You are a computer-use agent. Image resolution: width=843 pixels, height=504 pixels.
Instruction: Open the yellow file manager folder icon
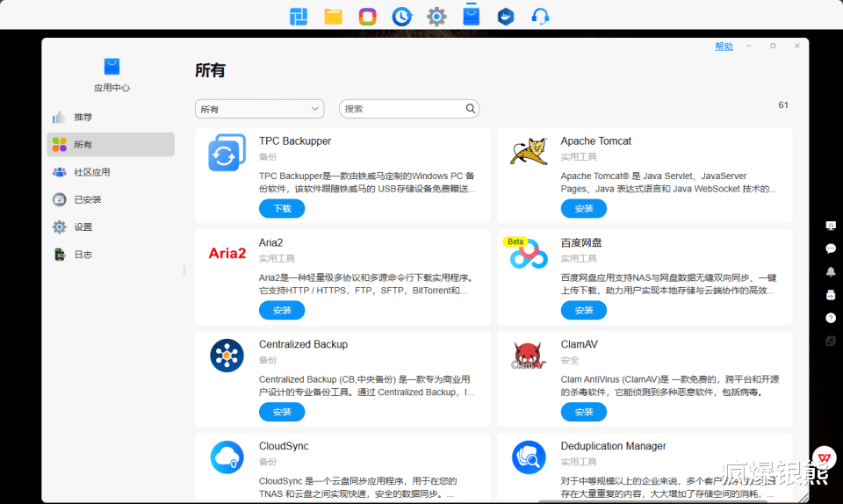tap(333, 17)
